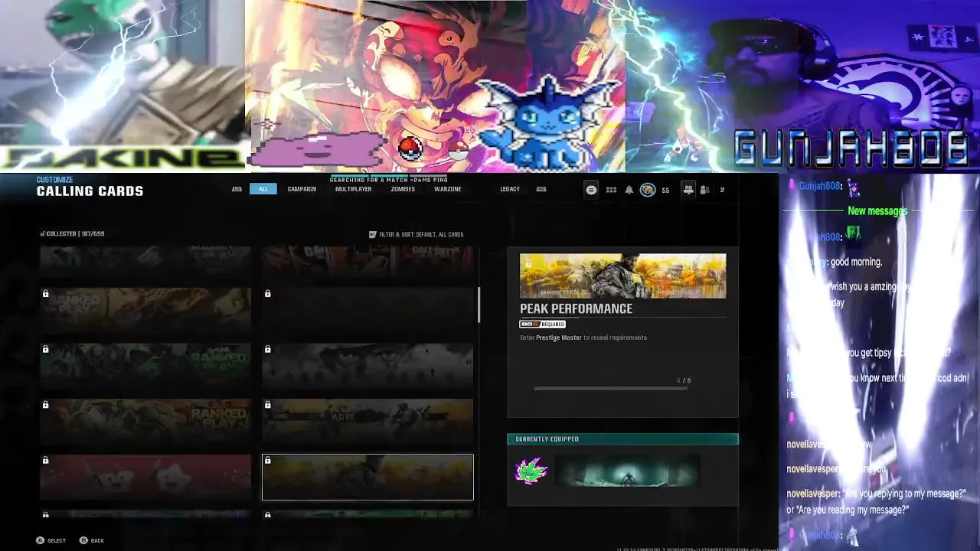Click Gunjah808 username at chat top
This screenshot has width=980, height=551.
tap(820, 186)
